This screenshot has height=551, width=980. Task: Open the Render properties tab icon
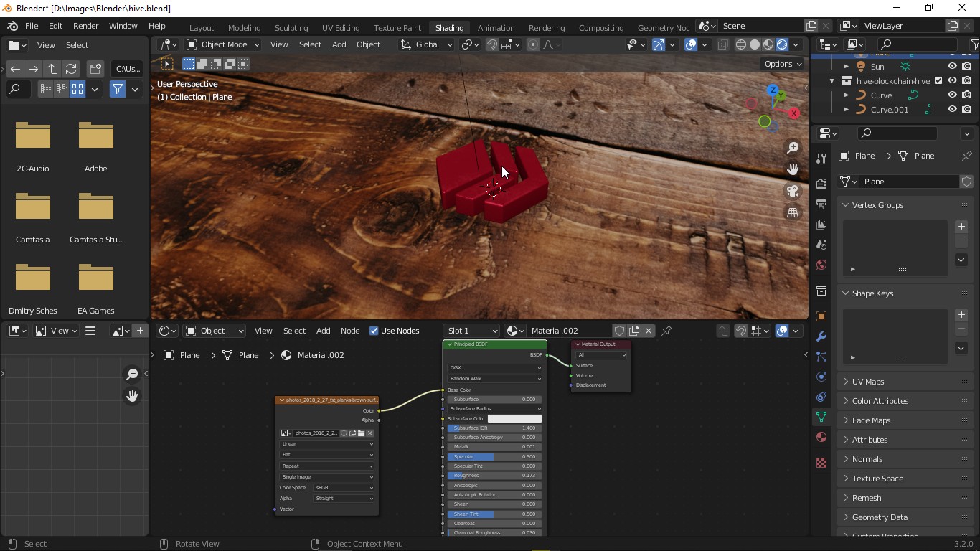[x=821, y=184]
